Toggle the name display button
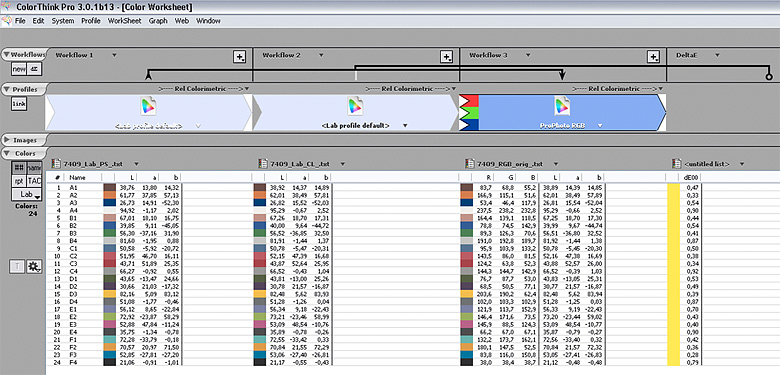The width and height of the screenshot is (780, 375). [34, 169]
